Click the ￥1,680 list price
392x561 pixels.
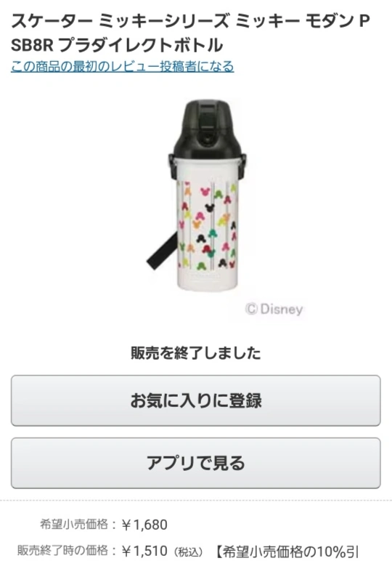[144, 525]
